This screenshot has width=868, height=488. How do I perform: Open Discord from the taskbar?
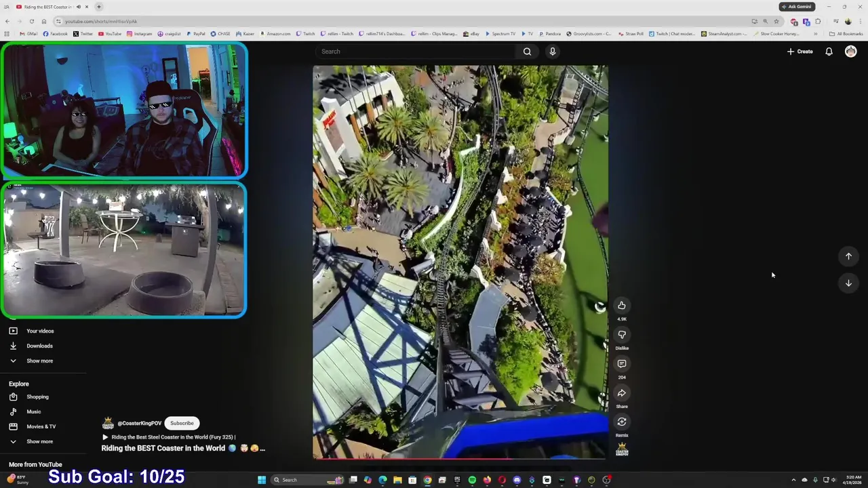517,480
